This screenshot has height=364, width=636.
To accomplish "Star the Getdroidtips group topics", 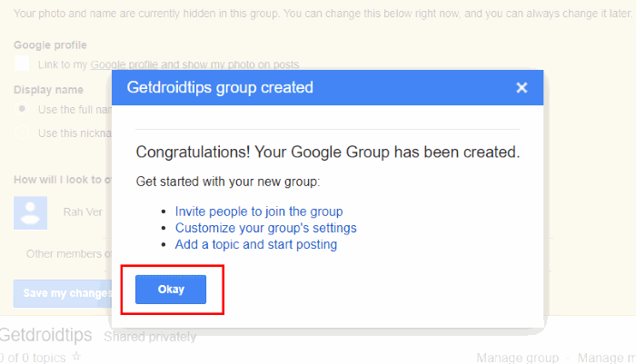I will 75,357.
